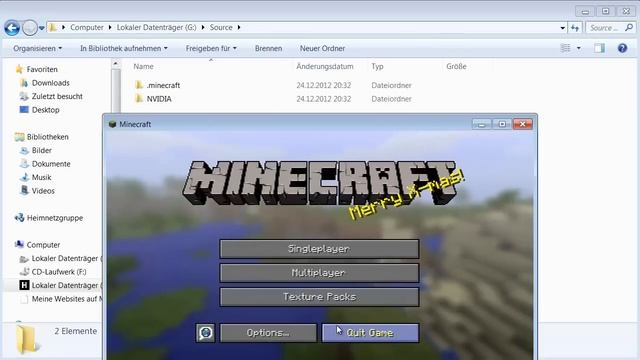Click the refresh button beside address bar
Viewport: 640px width, 360px height.
click(x=575, y=28)
